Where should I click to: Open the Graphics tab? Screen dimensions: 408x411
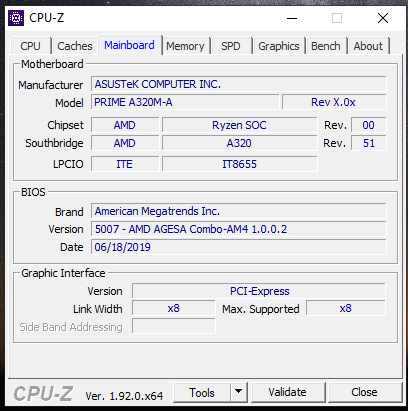[279, 46]
